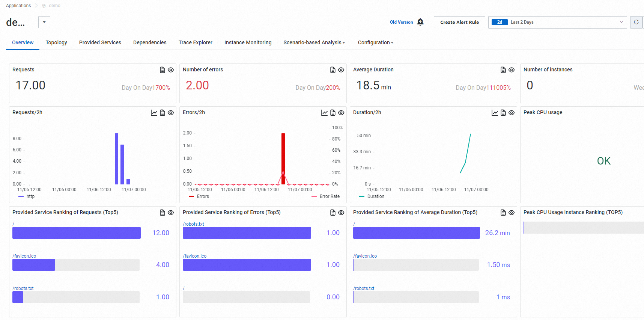Expand the Scenario-based Analysis menu
Image resolution: width=644 pixels, height=320 pixels.
click(x=314, y=42)
